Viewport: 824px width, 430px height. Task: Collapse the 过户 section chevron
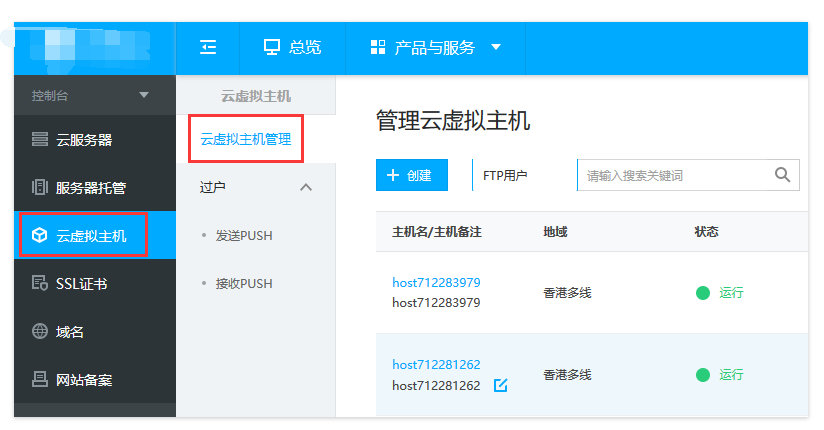click(x=306, y=187)
